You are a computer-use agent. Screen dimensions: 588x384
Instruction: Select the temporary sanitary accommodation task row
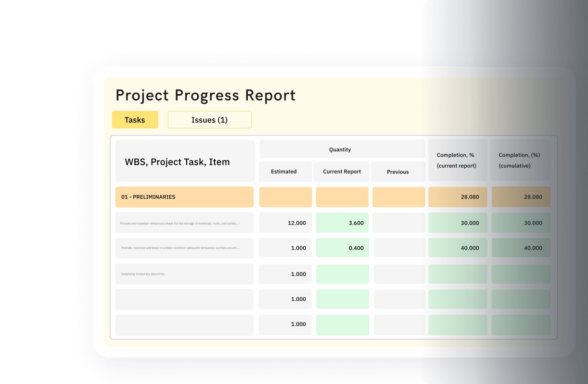coord(184,248)
